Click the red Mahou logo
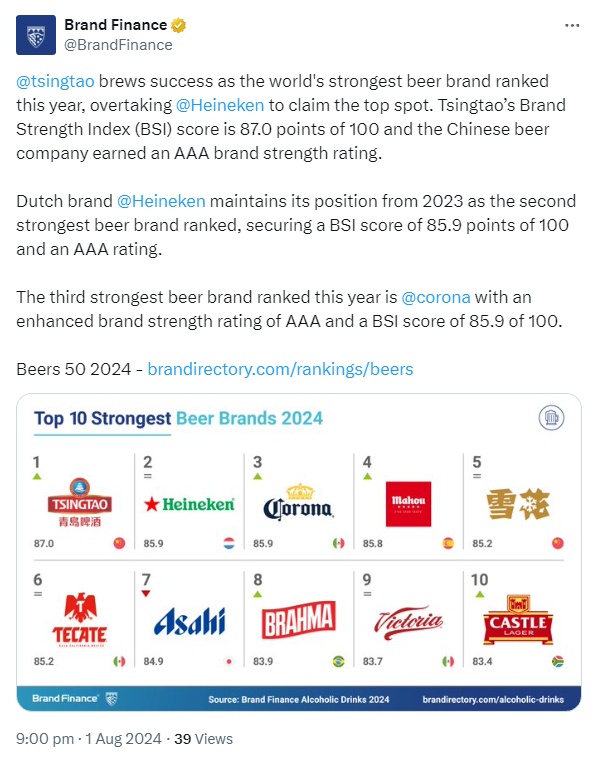The image size is (594, 765). (408, 504)
